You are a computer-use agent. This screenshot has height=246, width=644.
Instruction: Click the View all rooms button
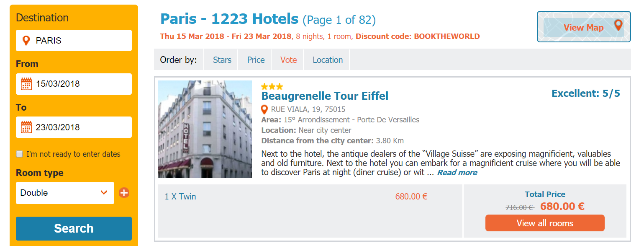click(x=544, y=223)
